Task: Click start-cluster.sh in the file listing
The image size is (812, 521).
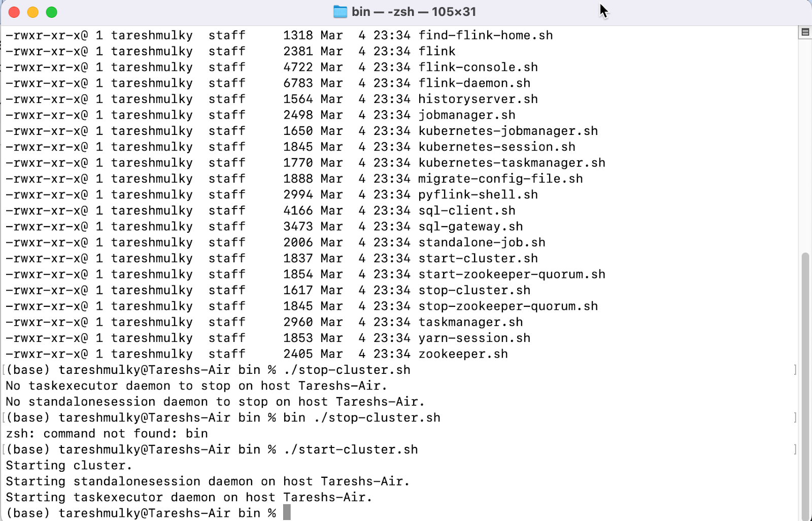Action: pyautogui.click(x=478, y=259)
